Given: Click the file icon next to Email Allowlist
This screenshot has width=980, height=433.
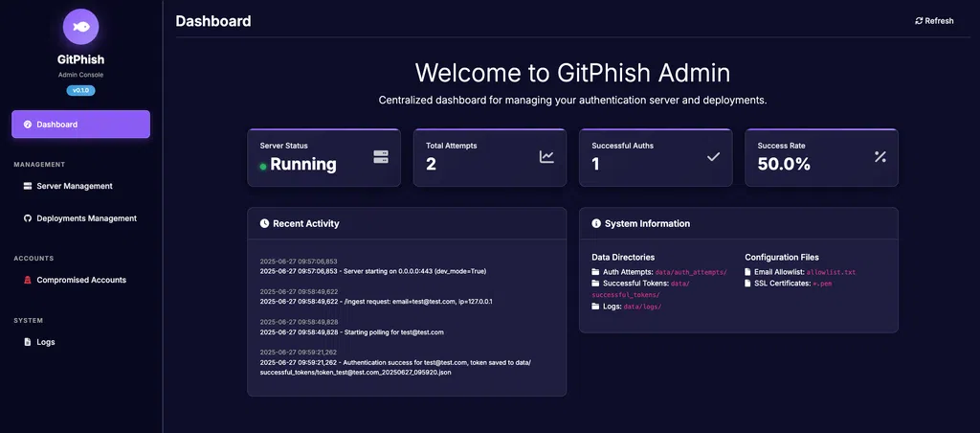Looking at the screenshot, I should (749, 272).
